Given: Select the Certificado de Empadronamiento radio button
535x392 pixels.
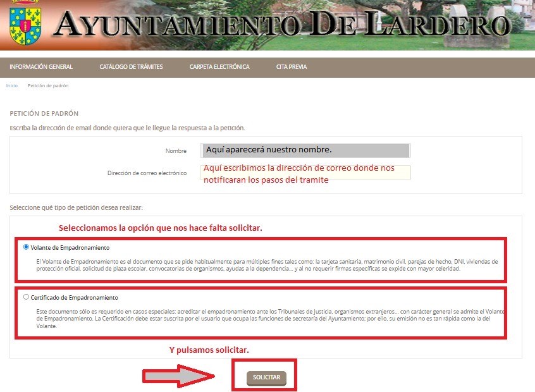Looking at the screenshot, I should [x=26, y=297].
